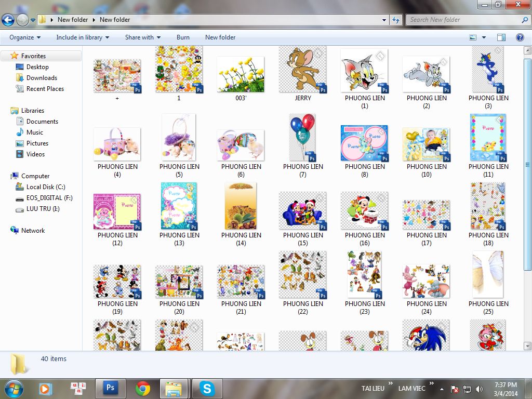
Task: Open Documents library
Action: [42, 122]
